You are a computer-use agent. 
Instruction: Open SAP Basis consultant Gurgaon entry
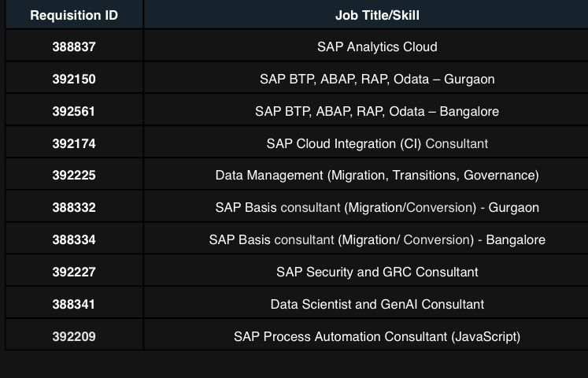[377, 207]
